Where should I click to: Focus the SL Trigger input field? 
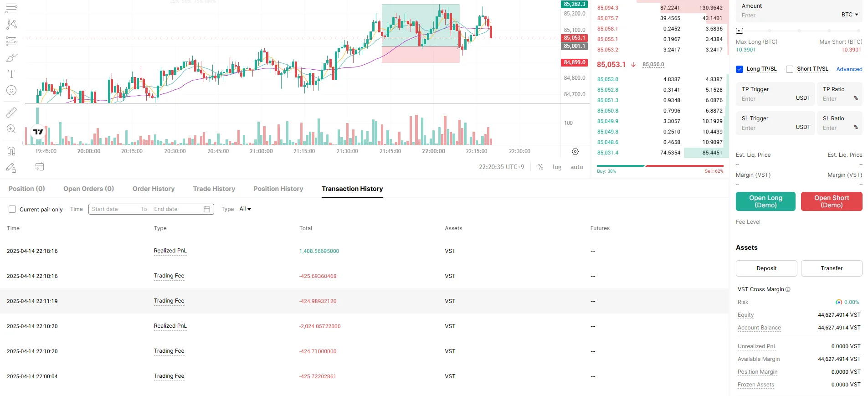[x=775, y=123]
